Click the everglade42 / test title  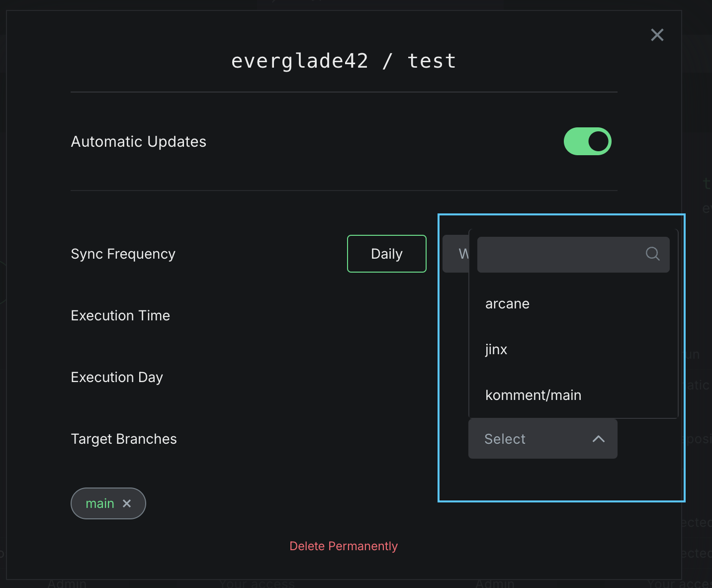click(x=344, y=61)
